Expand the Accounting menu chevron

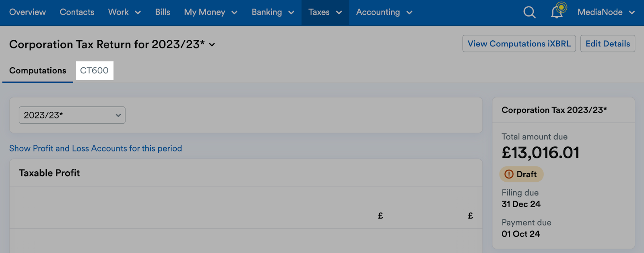click(x=410, y=12)
